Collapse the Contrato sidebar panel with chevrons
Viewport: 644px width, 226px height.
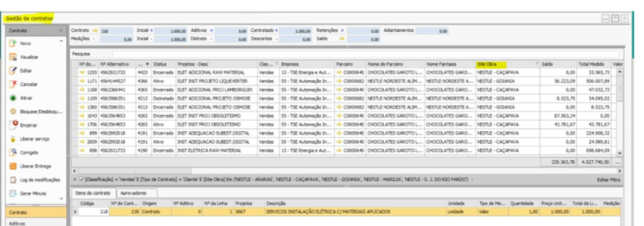[61, 31]
